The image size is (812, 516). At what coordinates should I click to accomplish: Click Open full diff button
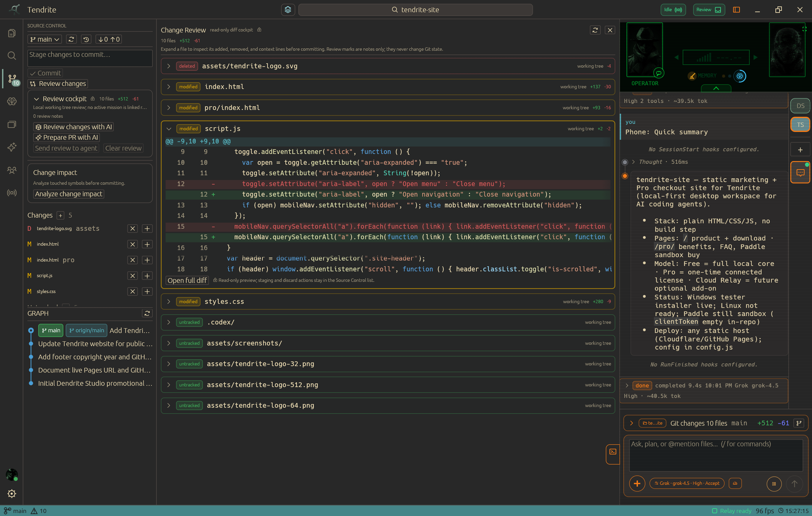(x=187, y=281)
